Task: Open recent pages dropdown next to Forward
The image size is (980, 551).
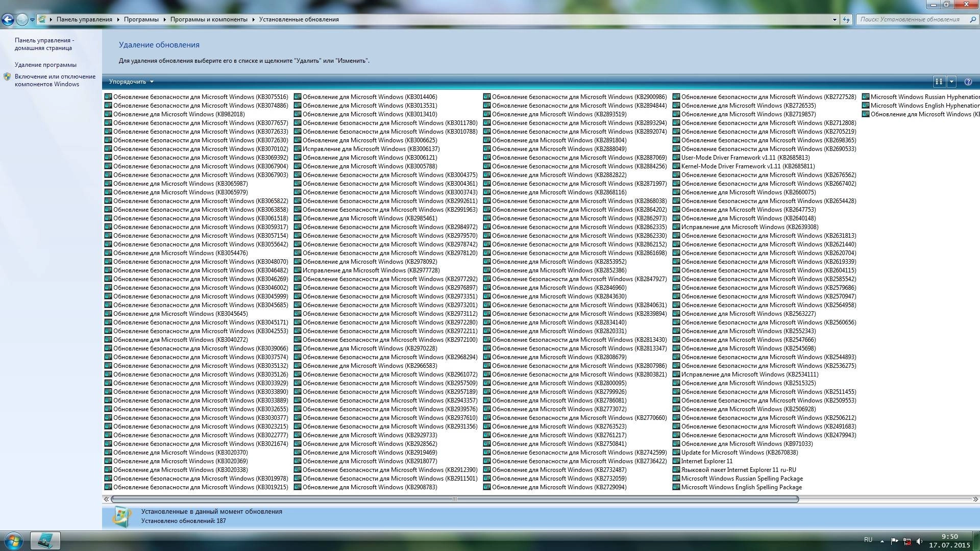Action: click(32, 20)
